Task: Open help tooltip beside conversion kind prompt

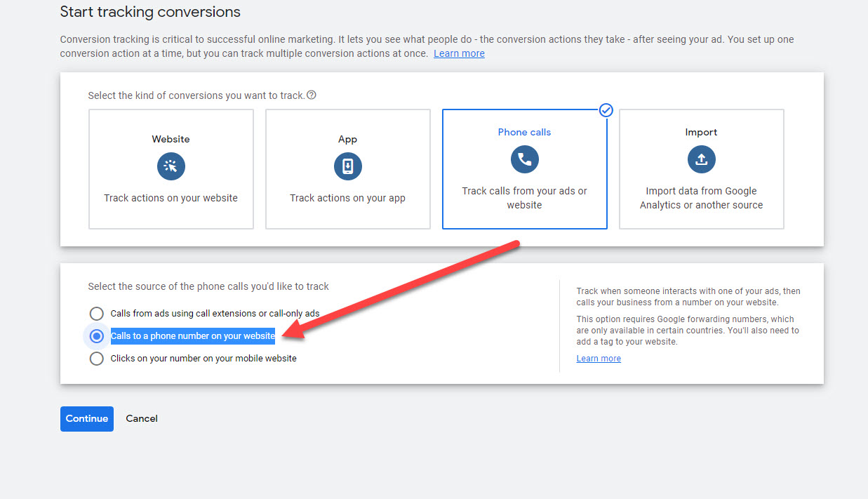Action: tap(312, 95)
